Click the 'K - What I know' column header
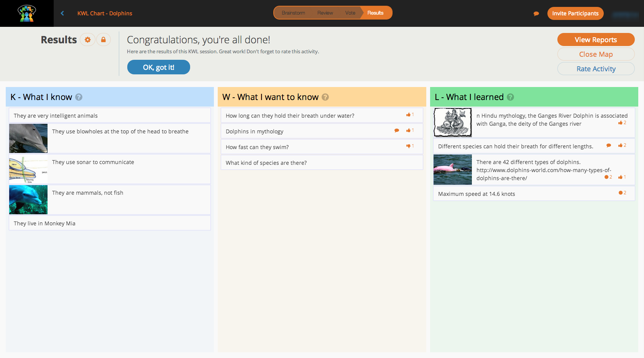644x358 pixels. [110, 97]
